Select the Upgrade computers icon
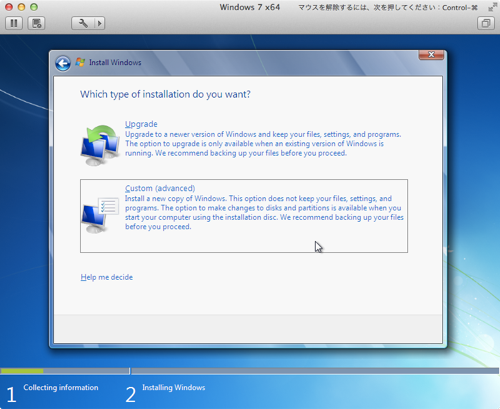This screenshot has width=500, height=409. [100, 145]
